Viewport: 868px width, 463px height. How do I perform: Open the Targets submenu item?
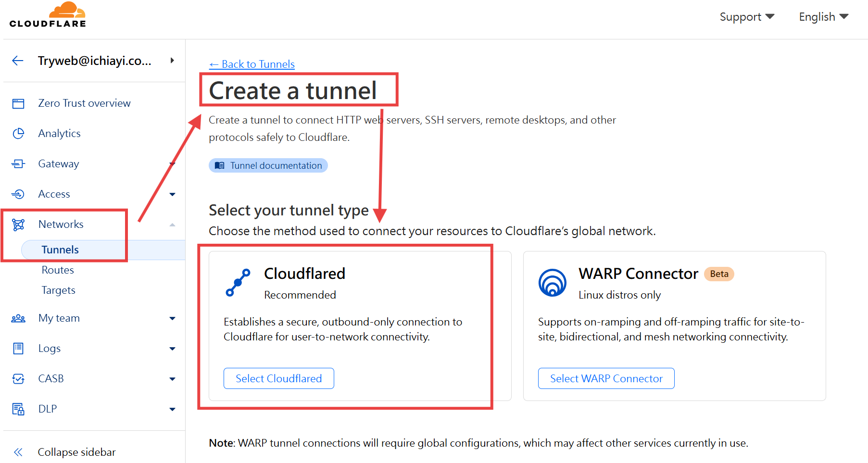(x=58, y=290)
